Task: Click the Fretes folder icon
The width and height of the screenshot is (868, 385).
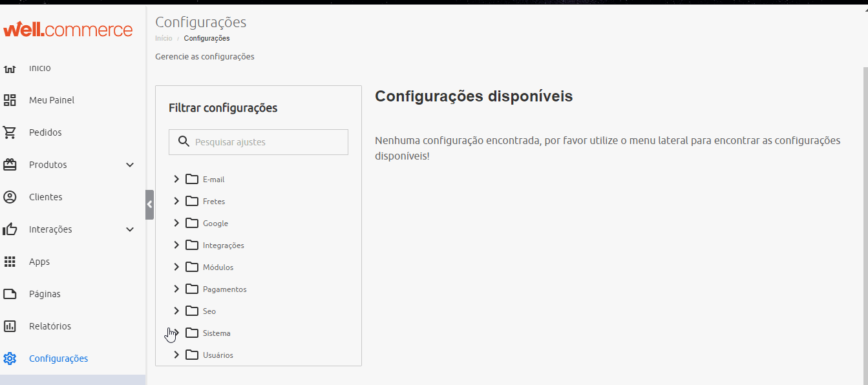Action: (192, 201)
